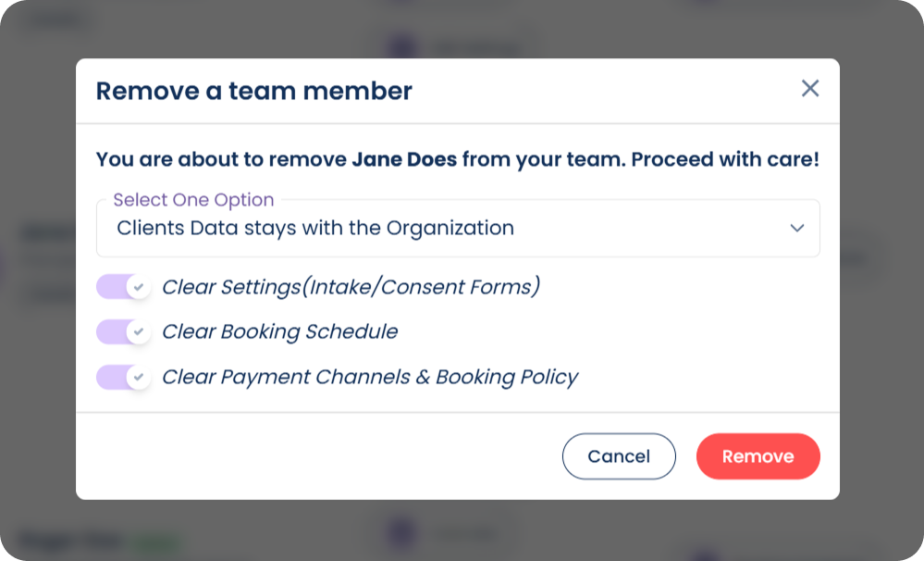This screenshot has width=924, height=561.
Task: Select the bold Jane Does name
Action: [404, 159]
